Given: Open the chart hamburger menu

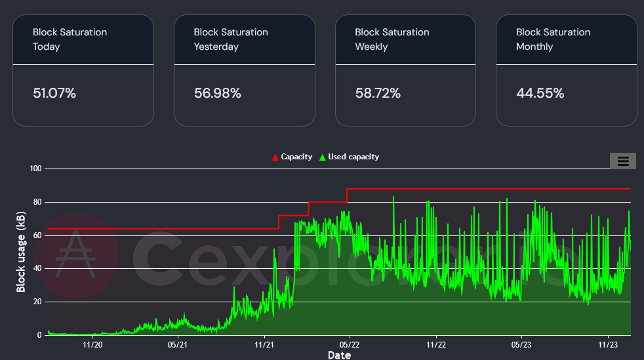Looking at the screenshot, I should click(x=622, y=161).
